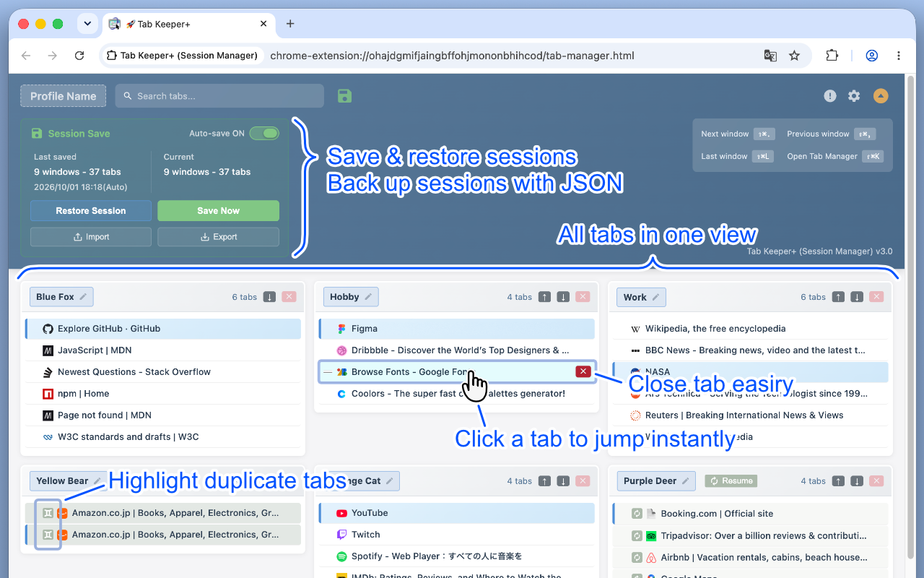
Task: Click the orange collapse arrow icon
Action: click(881, 96)
